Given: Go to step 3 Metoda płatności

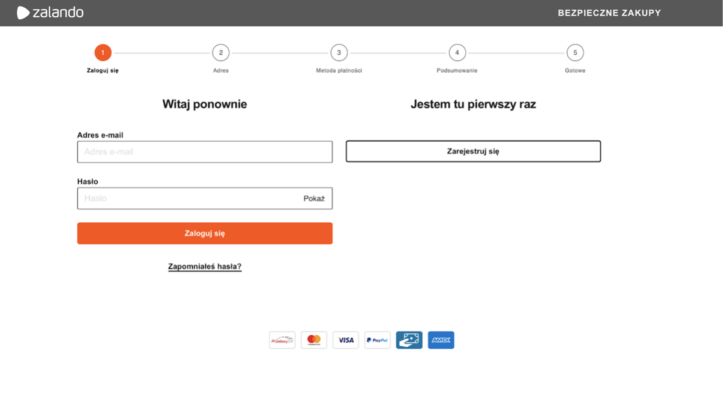Looking at the screenshot, I should [339, 53].
